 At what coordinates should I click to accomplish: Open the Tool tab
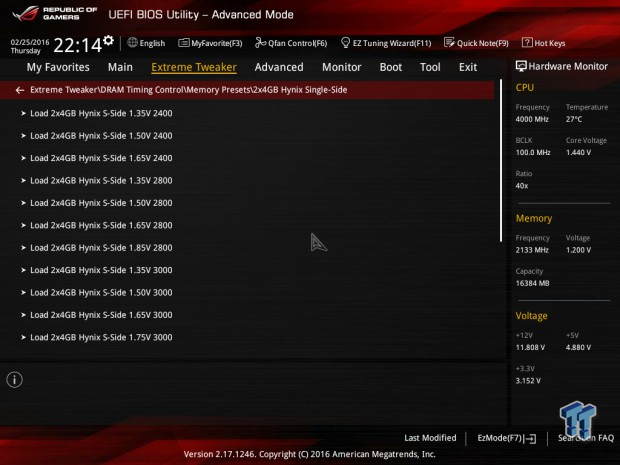pyautogui.click(x=430, y=67)
